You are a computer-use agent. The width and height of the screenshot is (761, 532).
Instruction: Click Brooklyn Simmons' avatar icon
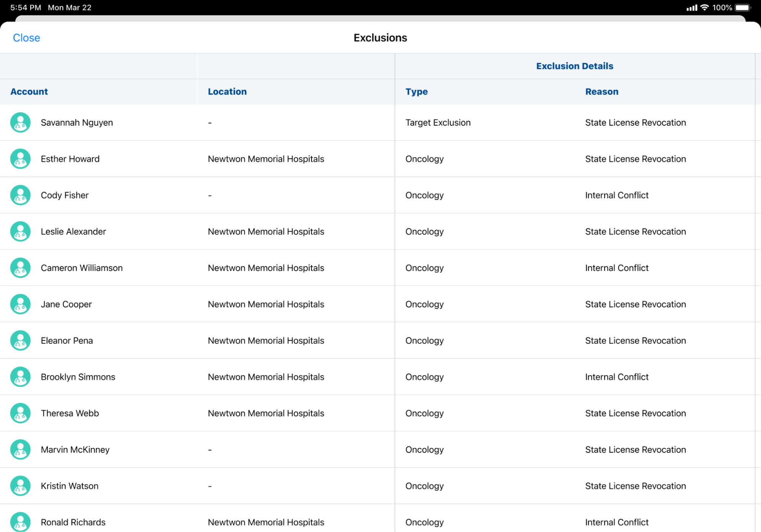20,377
